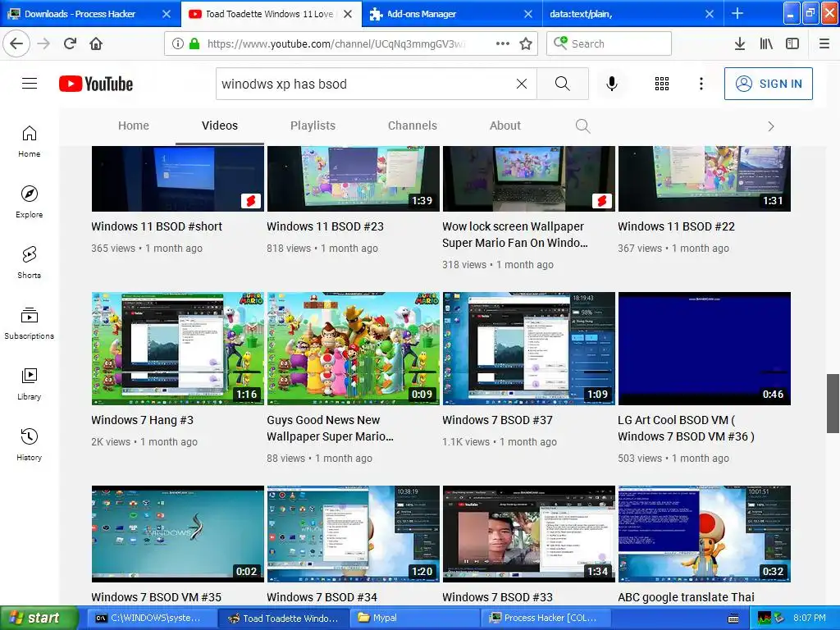Open History in YouTube sidebar
This screenshot has height=630, width=840.
point(30,445)
